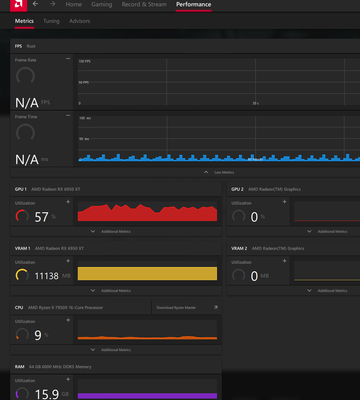Select the Metrics sub-tab
The height and width of the screenshot is (400, 360).
(24, 21)
